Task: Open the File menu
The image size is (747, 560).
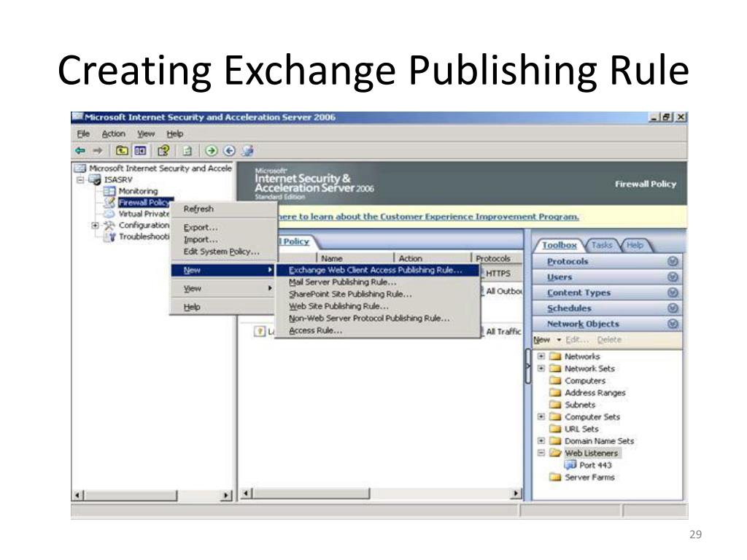Action: [x=83, y=134]
